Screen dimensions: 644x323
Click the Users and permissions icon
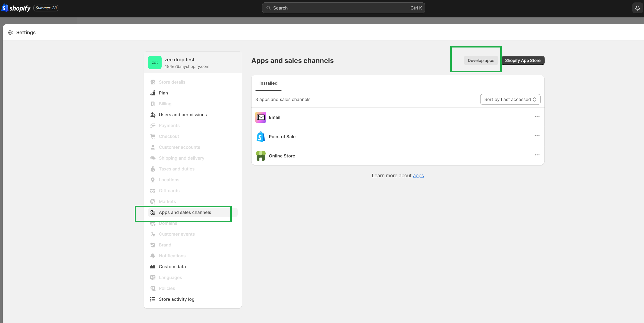click(x=153, y=115)
